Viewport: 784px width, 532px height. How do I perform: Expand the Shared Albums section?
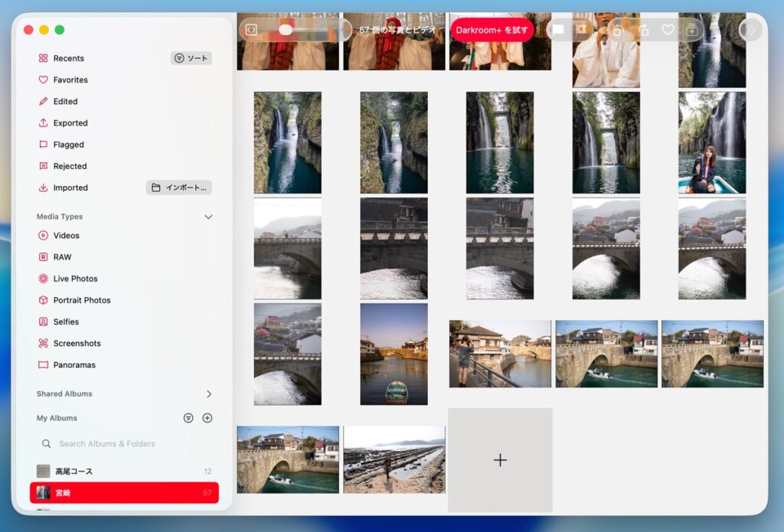tap(208, 393)
